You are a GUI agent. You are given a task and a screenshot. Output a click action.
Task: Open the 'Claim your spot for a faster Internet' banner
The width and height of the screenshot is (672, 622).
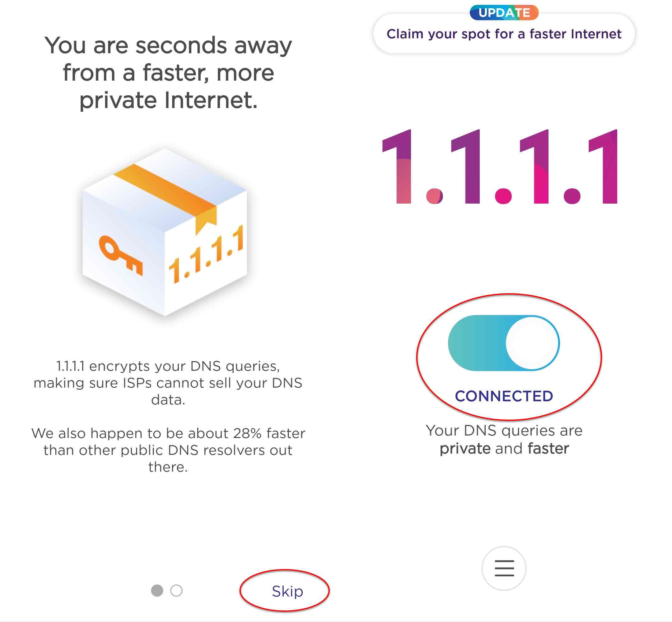(x=504, y=34)
